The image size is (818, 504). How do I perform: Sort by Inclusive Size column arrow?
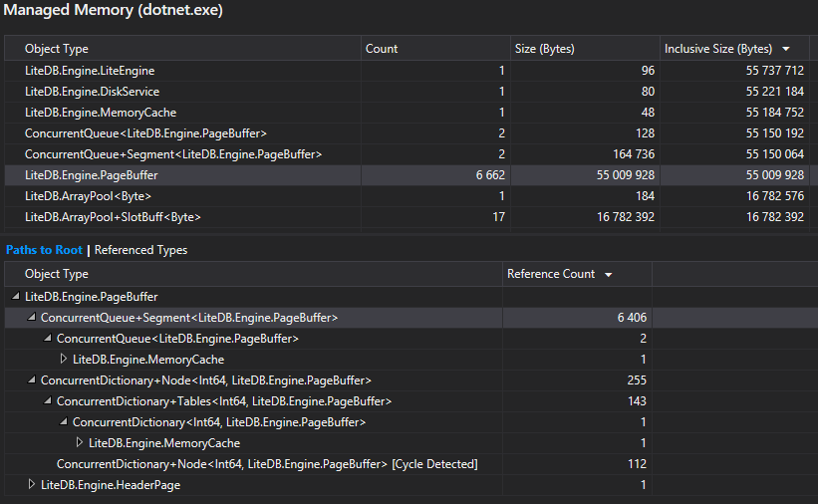click(786, 49)
